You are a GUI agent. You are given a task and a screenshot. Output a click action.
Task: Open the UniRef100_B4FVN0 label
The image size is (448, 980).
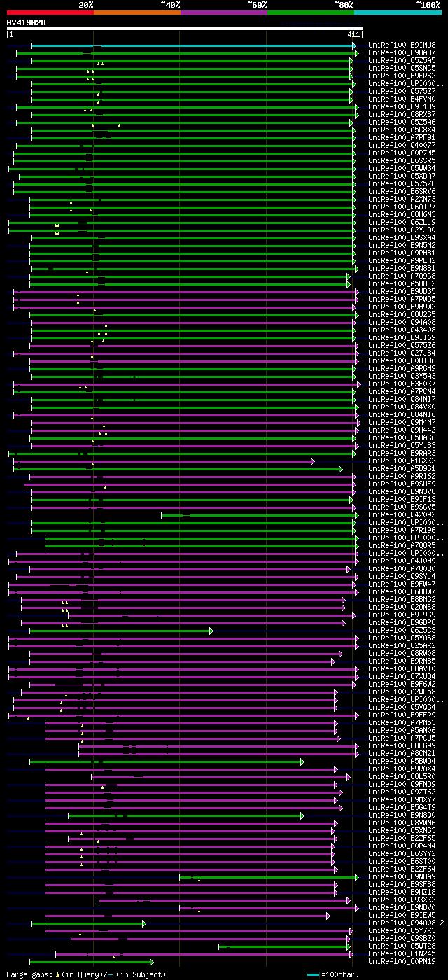point(402,99)
